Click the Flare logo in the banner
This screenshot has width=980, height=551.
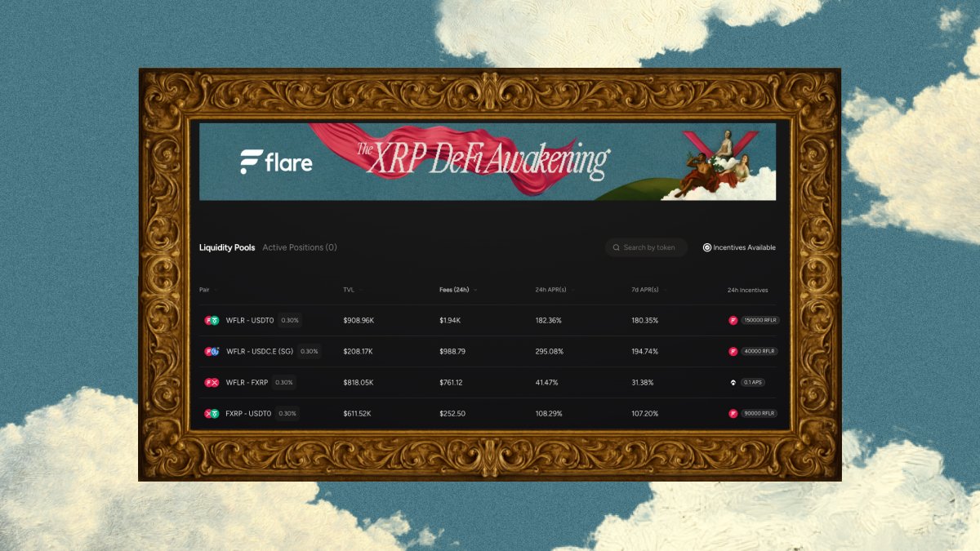coord(276,162)
